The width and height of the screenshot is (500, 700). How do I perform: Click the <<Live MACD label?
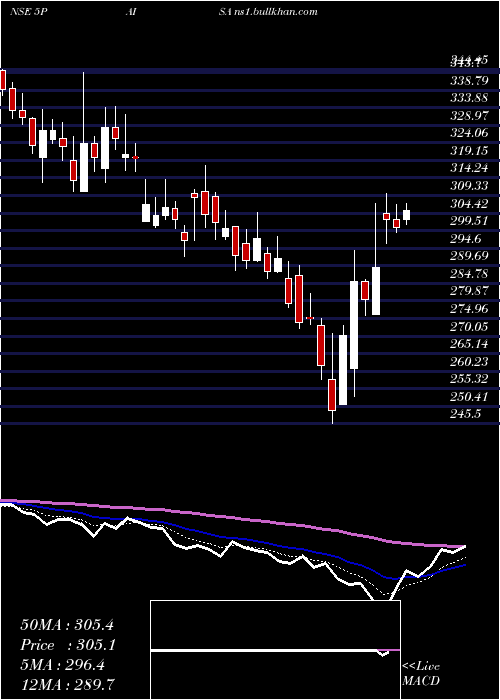pyautogui.click(x=421, y=674)
